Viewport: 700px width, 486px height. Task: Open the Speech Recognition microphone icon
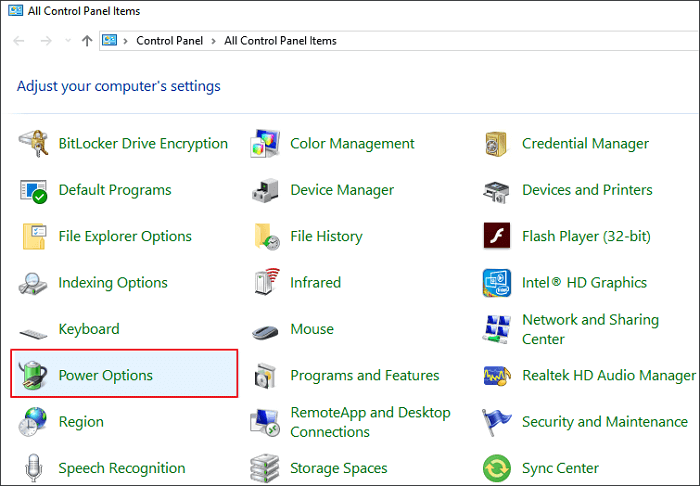34,468
